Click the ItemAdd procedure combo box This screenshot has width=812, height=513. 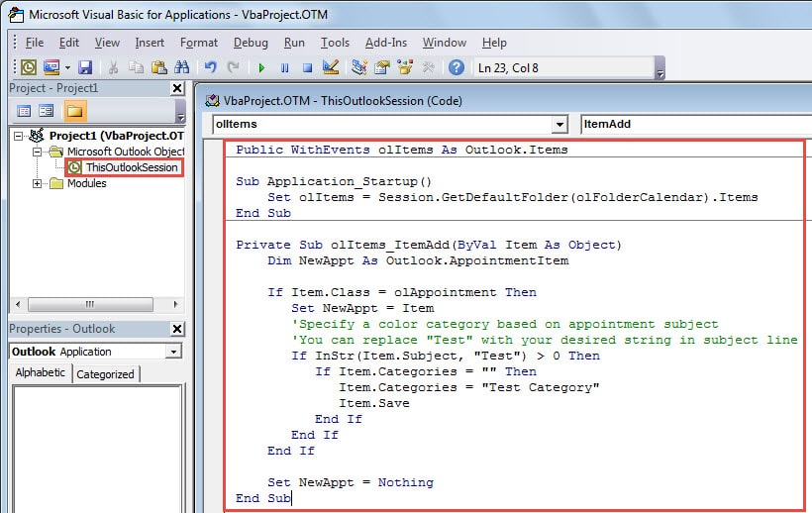click(x=695, y=124)
